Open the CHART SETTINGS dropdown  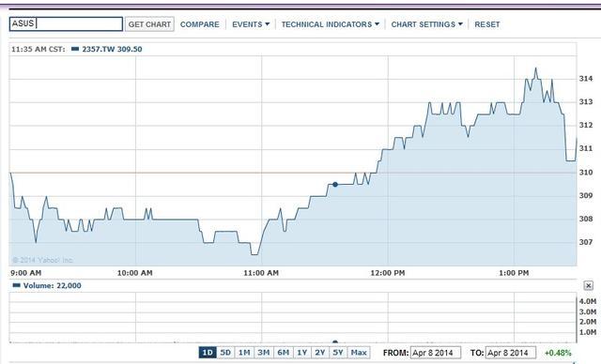(426, 24)
